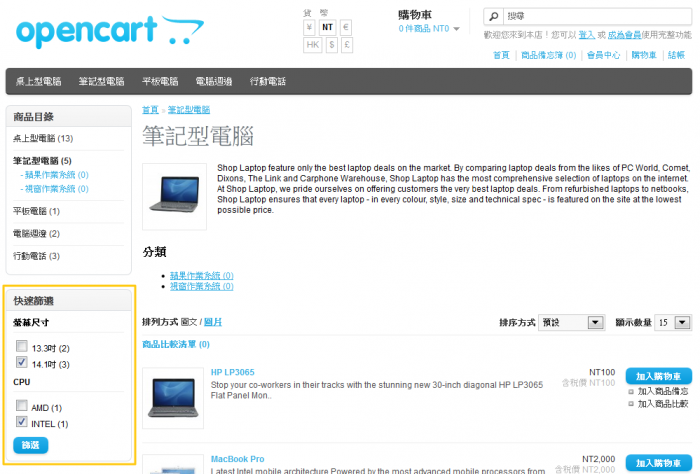Viewport: 700px width, 474px height.
Task: Open 會員中心 account link
Action: (603, 55)
